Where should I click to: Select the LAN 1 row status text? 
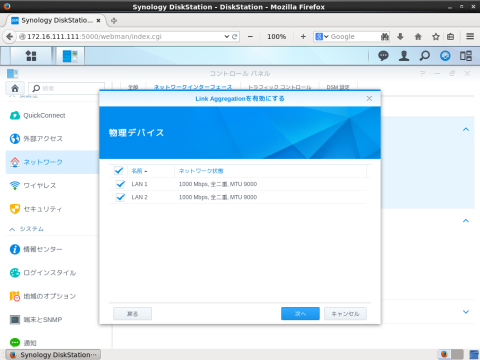pyautogui.click(x=218, y=184)
